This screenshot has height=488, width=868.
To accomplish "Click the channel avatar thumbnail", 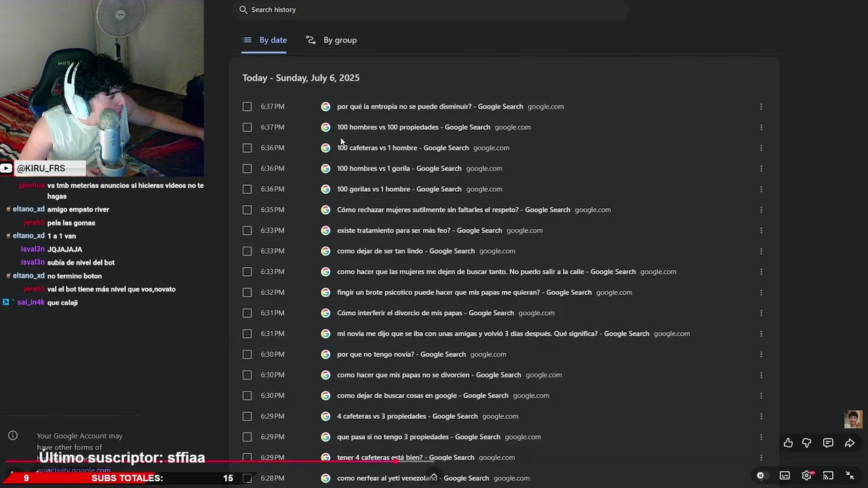I will point(853,420).
